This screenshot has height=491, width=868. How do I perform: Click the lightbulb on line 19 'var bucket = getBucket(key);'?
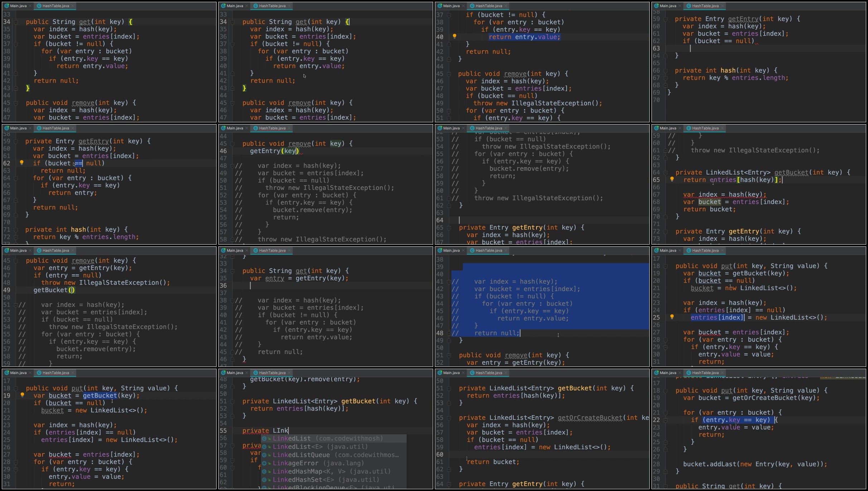point(22,395)
